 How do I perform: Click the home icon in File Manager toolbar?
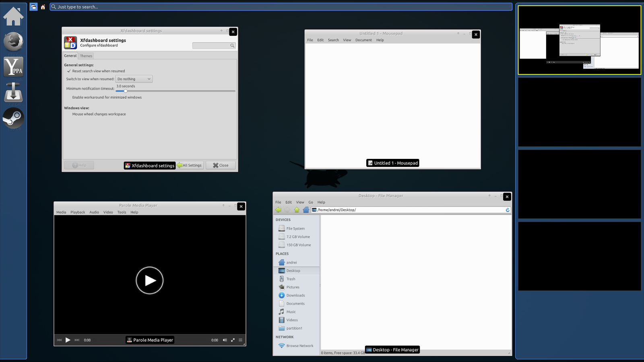click(x=306, y=210)
